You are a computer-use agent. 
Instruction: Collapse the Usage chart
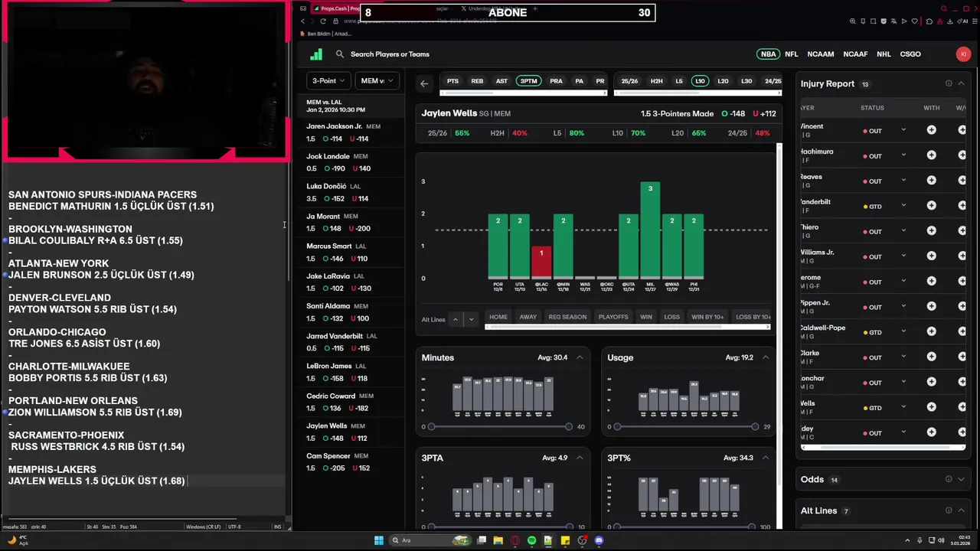point(765,357)
